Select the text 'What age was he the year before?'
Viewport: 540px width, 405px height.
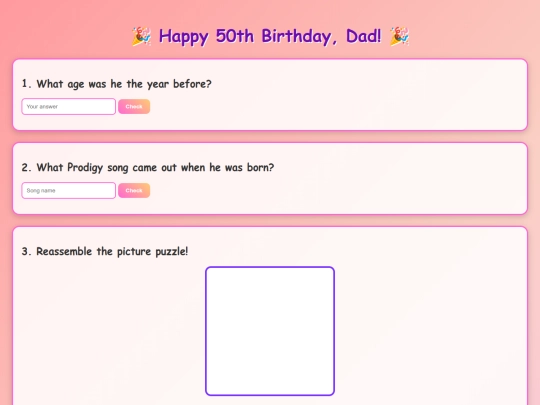pos(124,84)
